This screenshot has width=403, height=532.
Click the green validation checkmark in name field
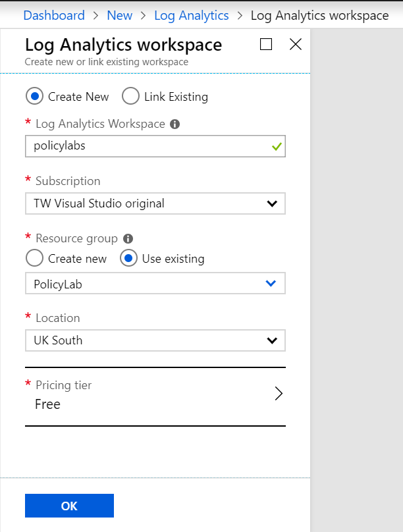click(x=276, y=147)
